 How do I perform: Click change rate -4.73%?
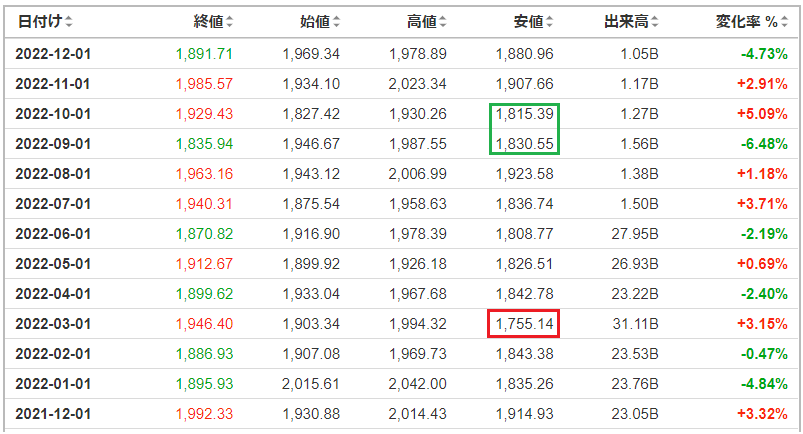tap(764, 54)
